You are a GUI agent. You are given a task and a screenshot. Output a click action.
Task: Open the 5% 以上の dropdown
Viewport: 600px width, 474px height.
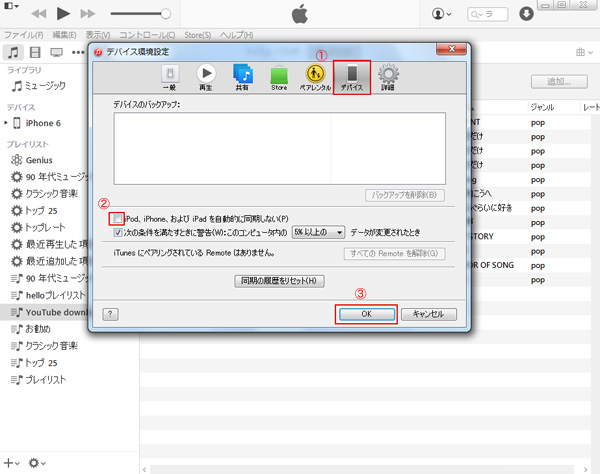click(318, 232)
